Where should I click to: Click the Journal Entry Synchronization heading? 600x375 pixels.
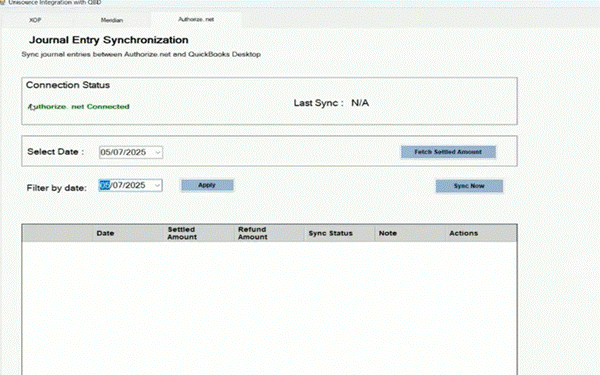click(109, 40)
